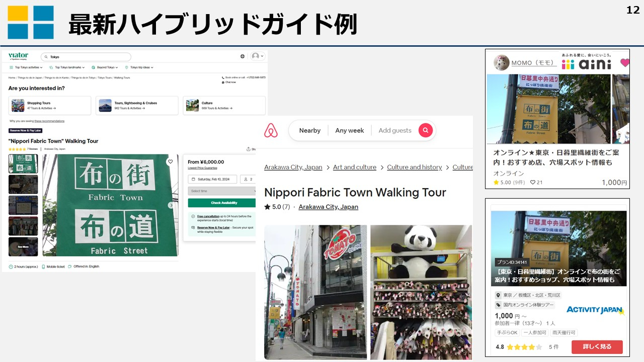The image size is (644, 362).
Task: Open the Walking Tours breadcrumb
Action: pos(122,78)
